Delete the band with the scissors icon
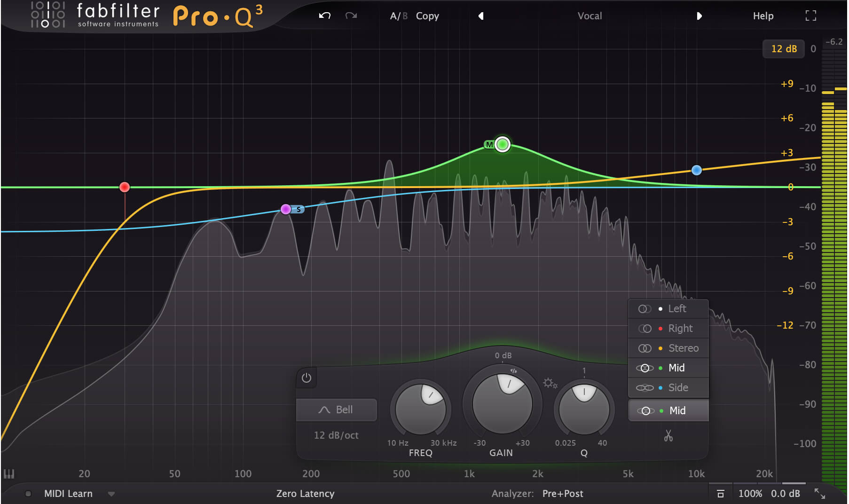 669,436
